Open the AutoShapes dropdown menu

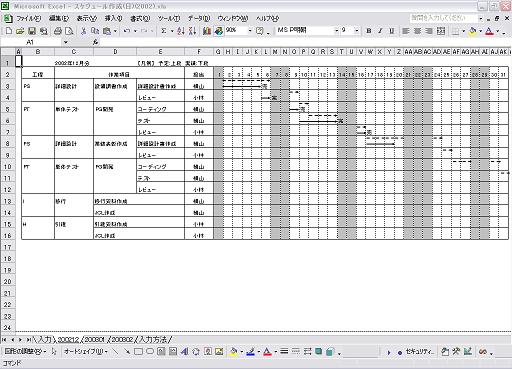point(85,351)
